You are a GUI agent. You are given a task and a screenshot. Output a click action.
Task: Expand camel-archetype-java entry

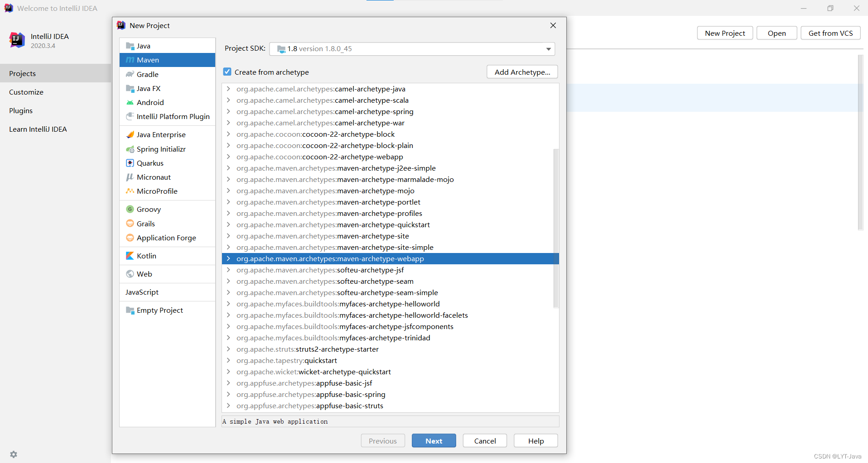[229, 89]
